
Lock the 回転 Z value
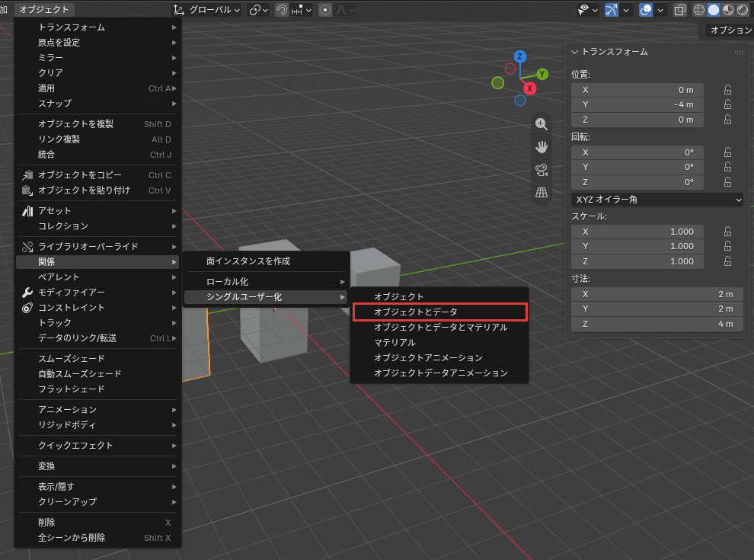tap(728, 182)
